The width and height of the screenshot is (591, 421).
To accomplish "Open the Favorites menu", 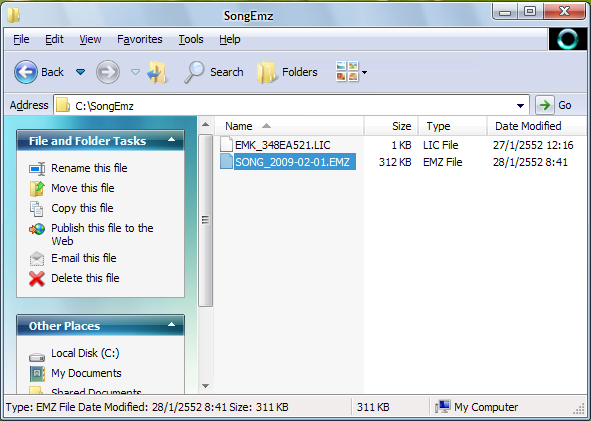I will tap(139, 39).
